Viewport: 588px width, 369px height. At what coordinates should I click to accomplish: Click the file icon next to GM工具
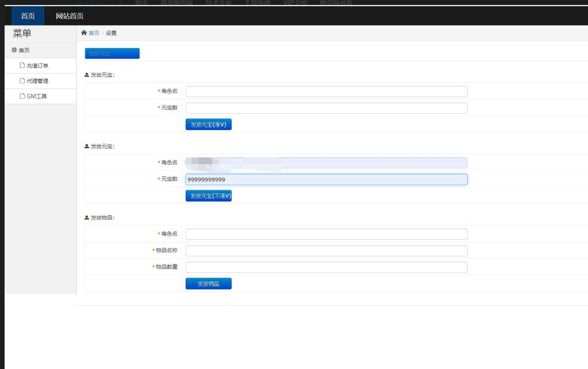pyautogui.click(x=22, y=96)
